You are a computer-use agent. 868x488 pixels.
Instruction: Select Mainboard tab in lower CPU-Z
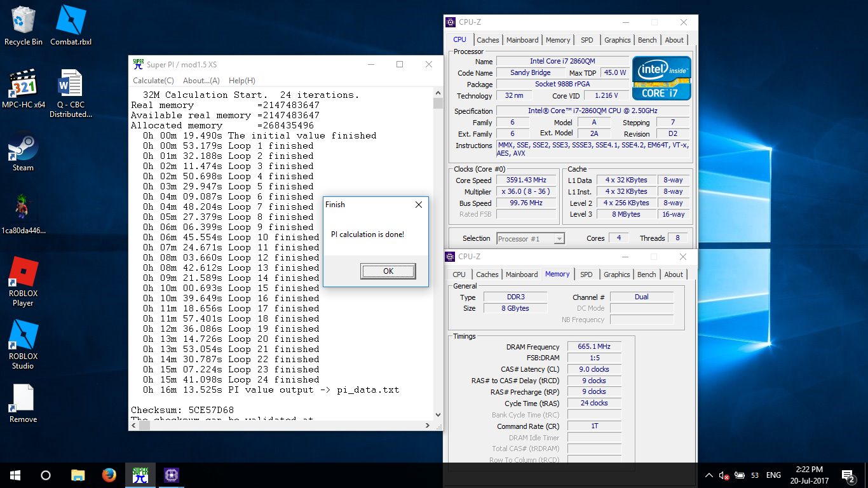point(522,274)
